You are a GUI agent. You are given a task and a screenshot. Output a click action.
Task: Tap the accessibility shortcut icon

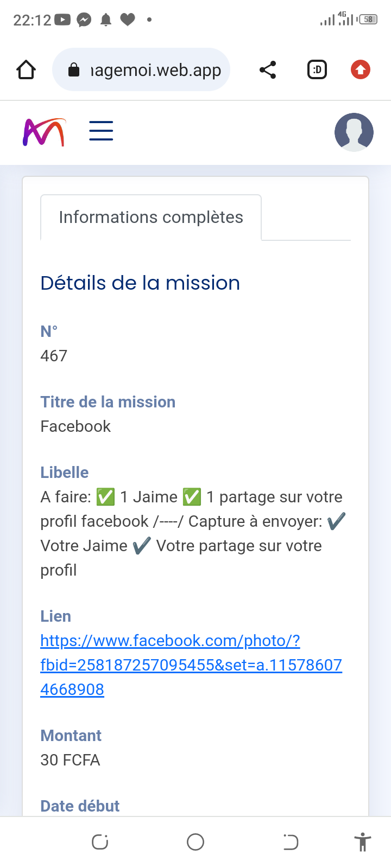[x=362, y=842]
